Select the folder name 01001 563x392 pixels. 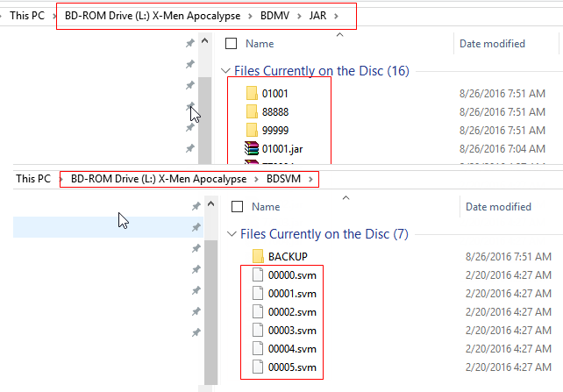click(x=275, y=94)
